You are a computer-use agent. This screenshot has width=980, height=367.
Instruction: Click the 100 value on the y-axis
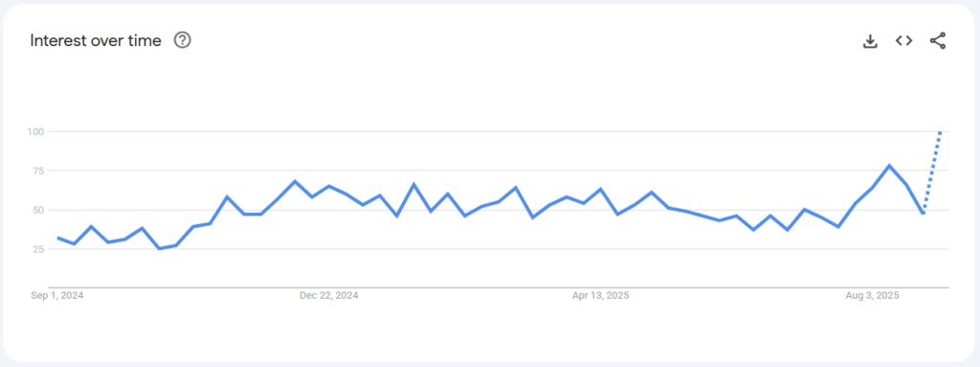coord(34,131)
